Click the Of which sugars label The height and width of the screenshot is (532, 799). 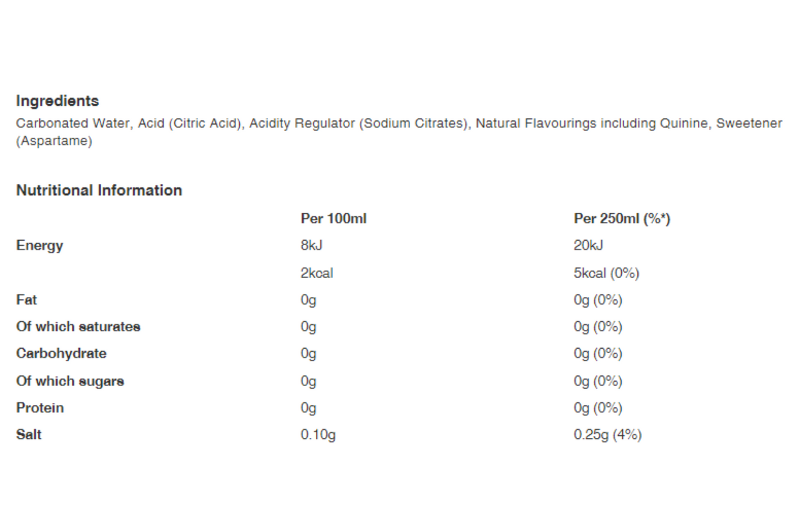pos(70,381)
